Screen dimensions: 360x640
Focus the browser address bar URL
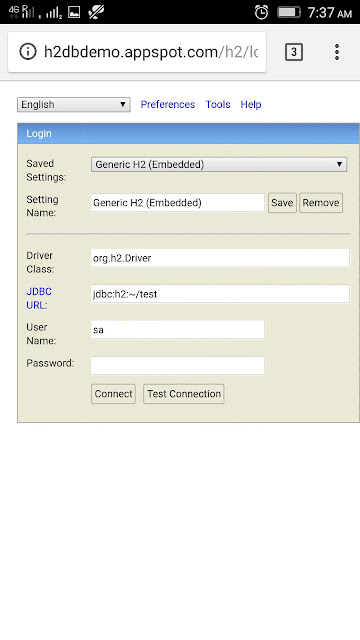point(151,52)
